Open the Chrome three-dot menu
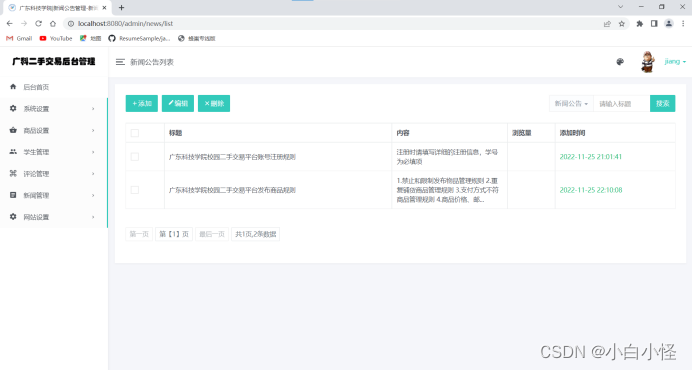Viewport: 692px width, 370px height. (x=683, y=24)
